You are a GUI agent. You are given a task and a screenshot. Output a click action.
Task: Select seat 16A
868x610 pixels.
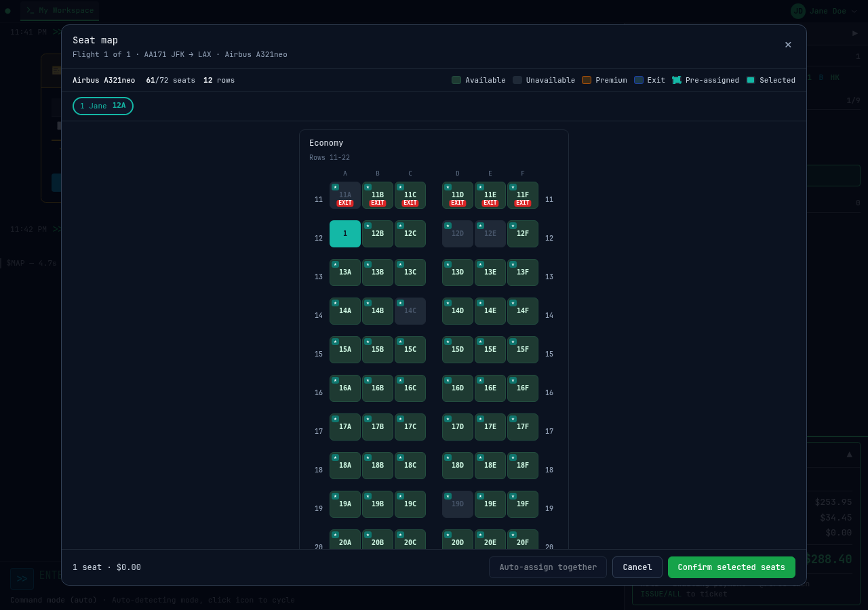345,388
